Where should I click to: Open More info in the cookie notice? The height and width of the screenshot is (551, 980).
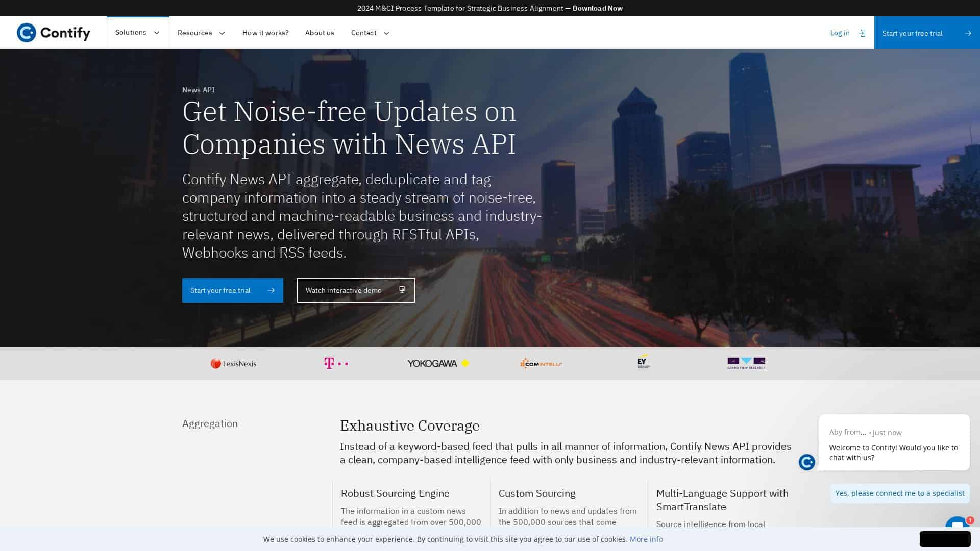pos(646,539)
